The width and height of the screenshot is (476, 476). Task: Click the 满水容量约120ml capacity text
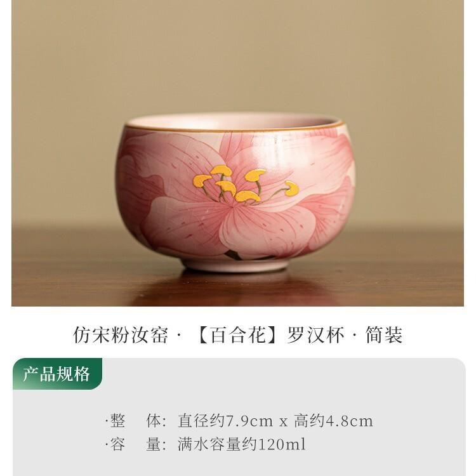coord(242,444)
